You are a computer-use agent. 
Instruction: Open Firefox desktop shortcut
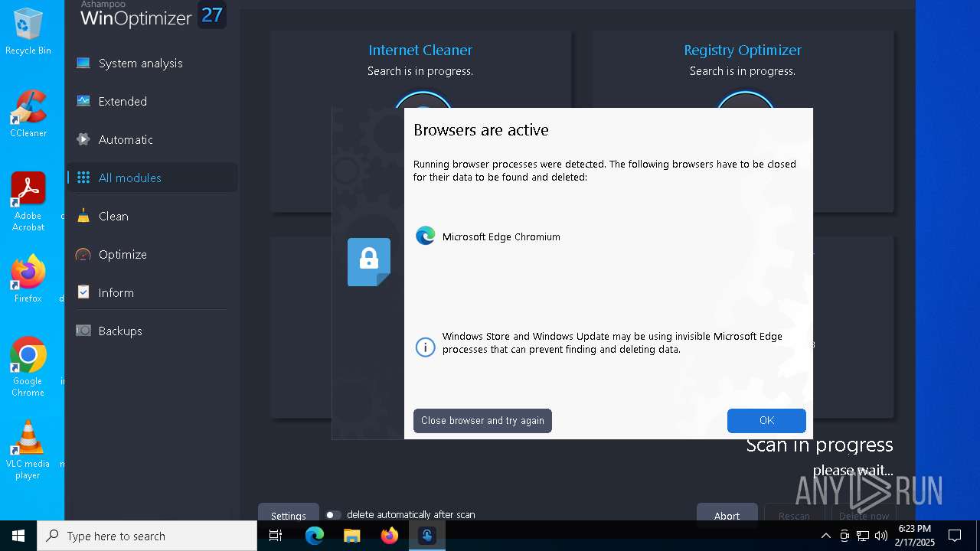[x=28, y=279]
